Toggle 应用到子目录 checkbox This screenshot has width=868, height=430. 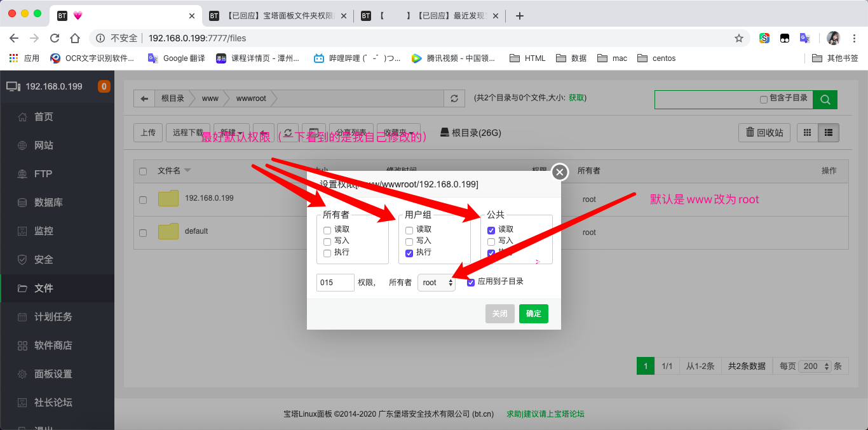[x=471, y=282]
